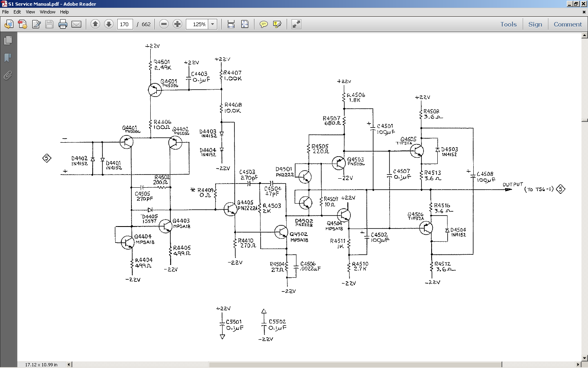Click the D4501 PN2222 label
Image resolution: width=588 pixels, height=368 pixels.
(x=285, y=172)
